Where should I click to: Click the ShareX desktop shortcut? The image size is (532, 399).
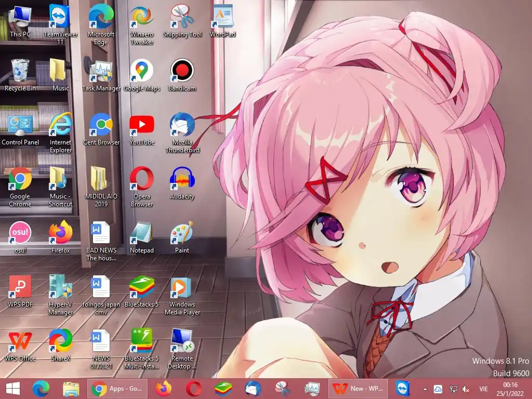pos(60,345)
